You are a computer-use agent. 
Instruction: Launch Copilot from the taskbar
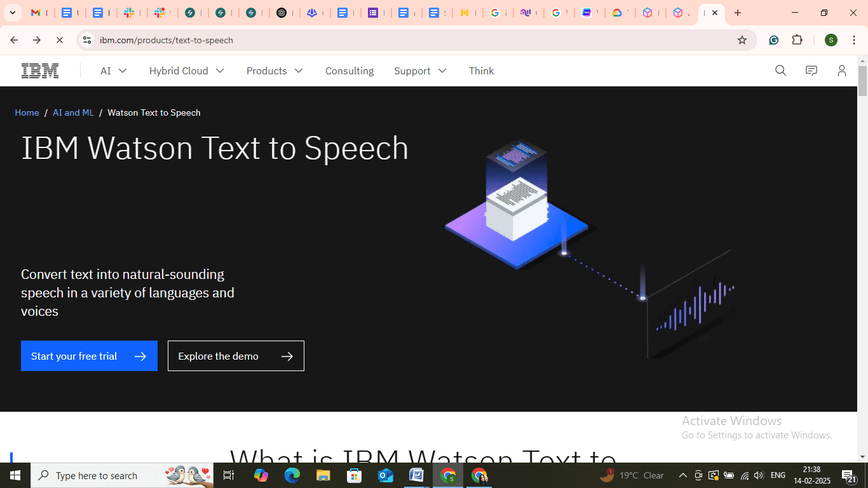point(261,475)
